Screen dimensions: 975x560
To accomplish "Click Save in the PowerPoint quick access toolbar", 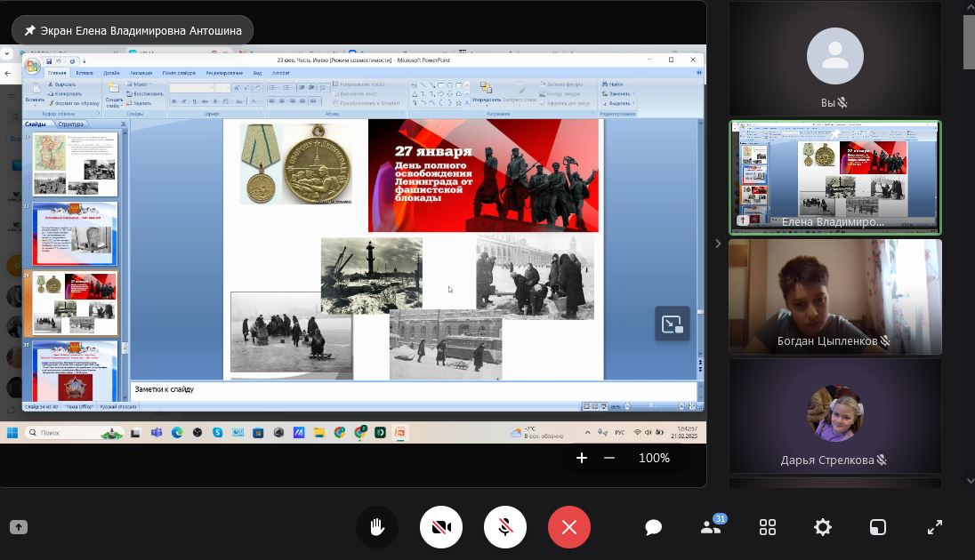I will pos(49,61).
